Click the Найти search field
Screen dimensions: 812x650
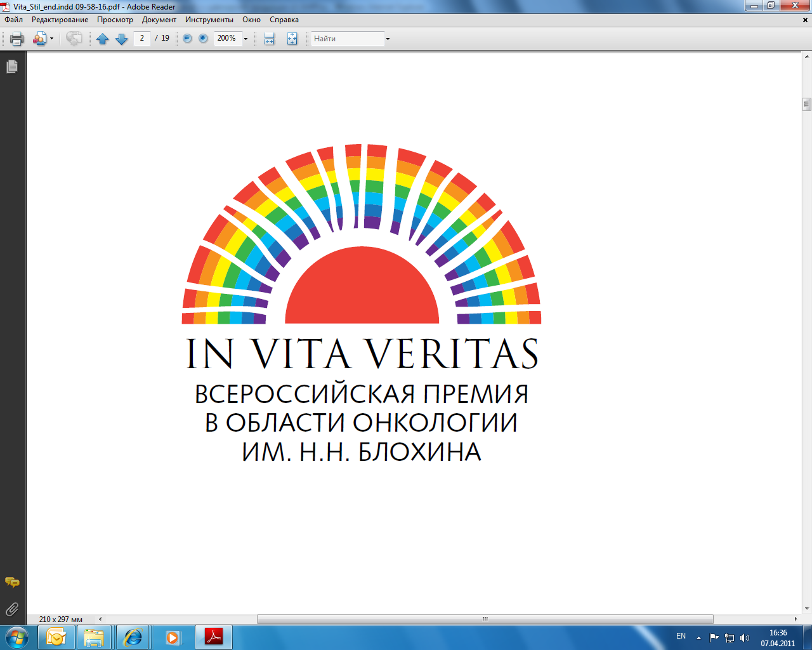pos(348,39)
